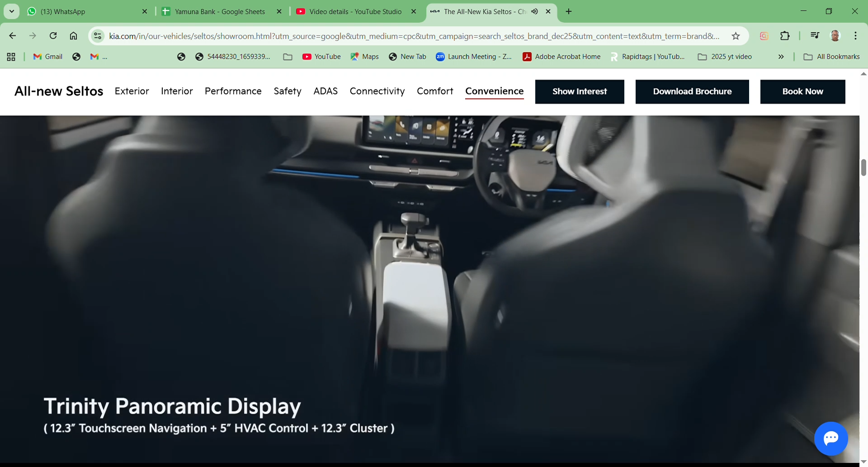Open the media control icon in toolbar
The image size is (868, 467).
coord(815,36)
